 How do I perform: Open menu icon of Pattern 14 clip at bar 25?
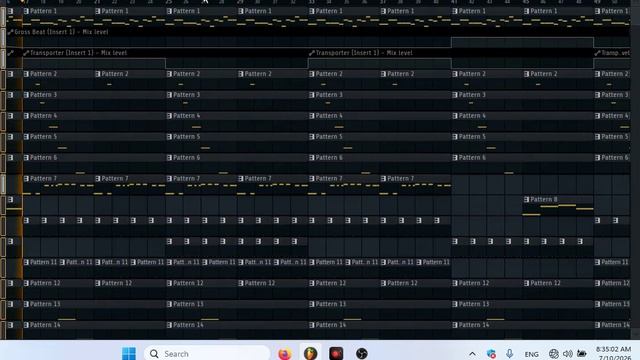169,325
